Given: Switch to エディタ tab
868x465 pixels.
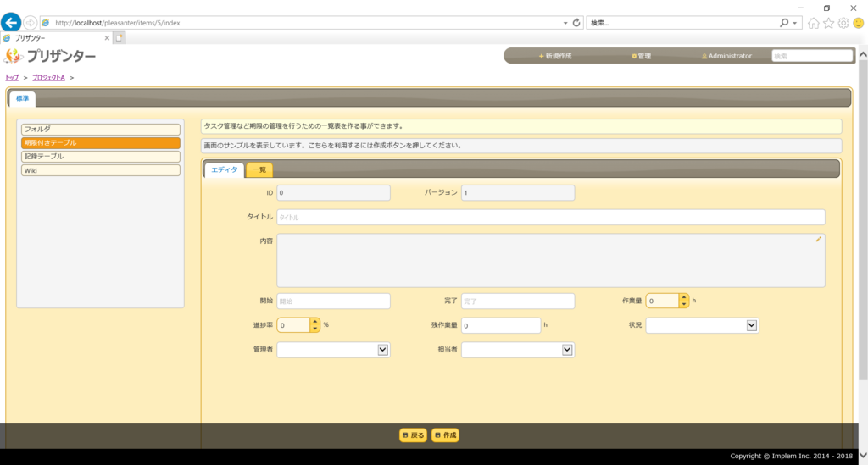Looking at the screenshot, I should (224, 169).
